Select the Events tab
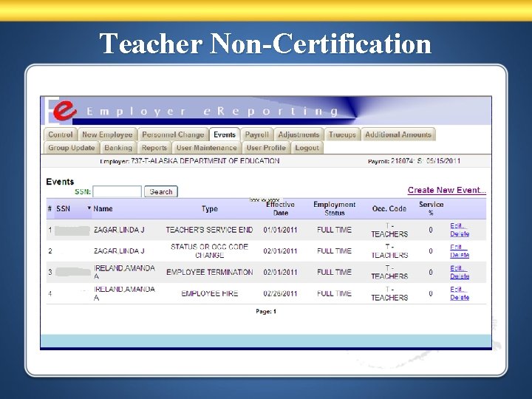This screenshot has width=532, height=399. coord(225,134)
